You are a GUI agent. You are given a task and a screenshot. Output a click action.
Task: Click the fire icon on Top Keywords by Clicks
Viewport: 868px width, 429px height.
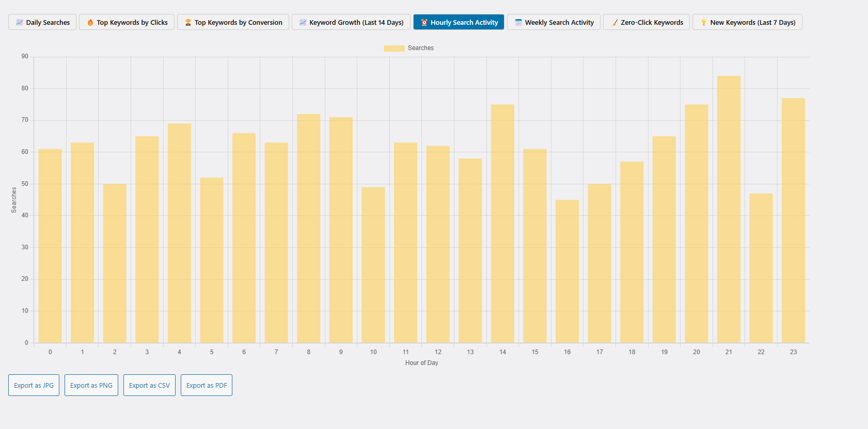(x=90, y=22)
